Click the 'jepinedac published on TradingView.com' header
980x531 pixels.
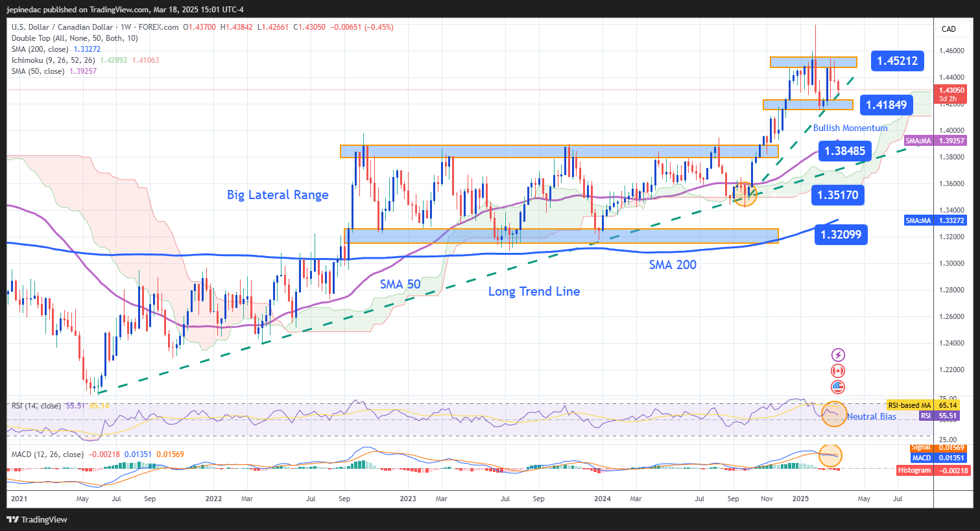click(125, 10)
